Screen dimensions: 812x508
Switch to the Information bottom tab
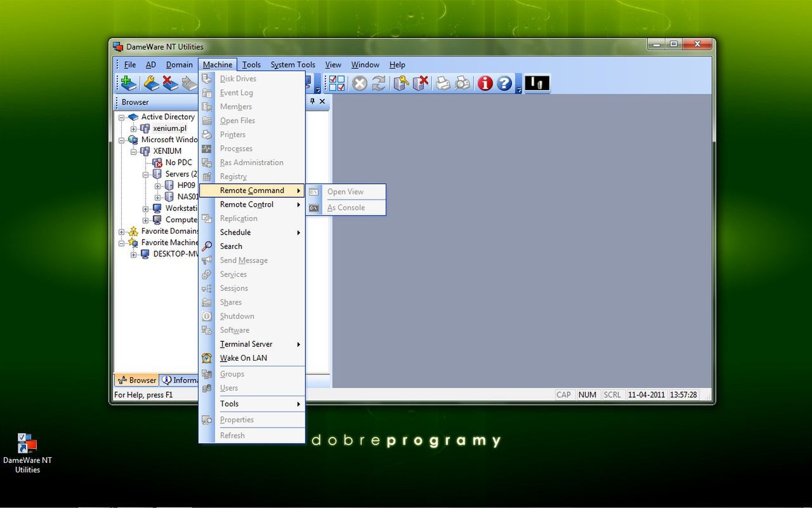click(x=179, y=380)
